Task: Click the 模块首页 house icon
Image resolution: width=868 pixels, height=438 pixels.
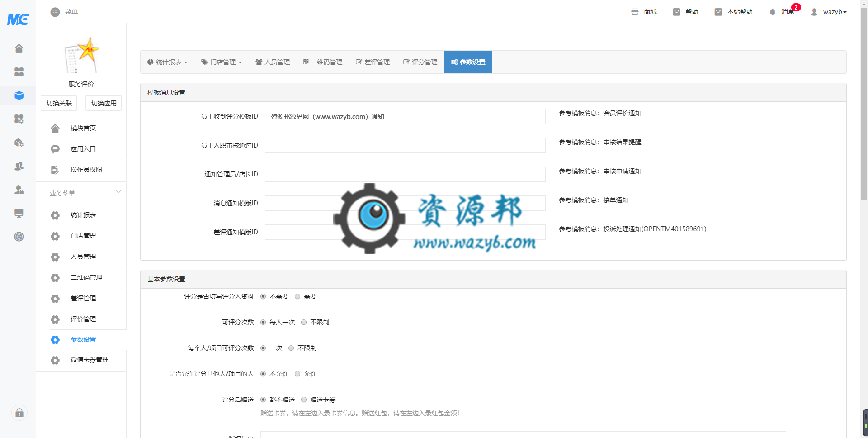Action: pos(55,129)
